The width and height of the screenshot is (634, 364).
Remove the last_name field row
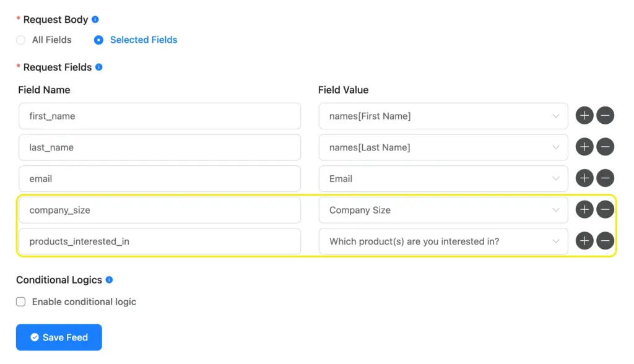[x=605, y=147]
